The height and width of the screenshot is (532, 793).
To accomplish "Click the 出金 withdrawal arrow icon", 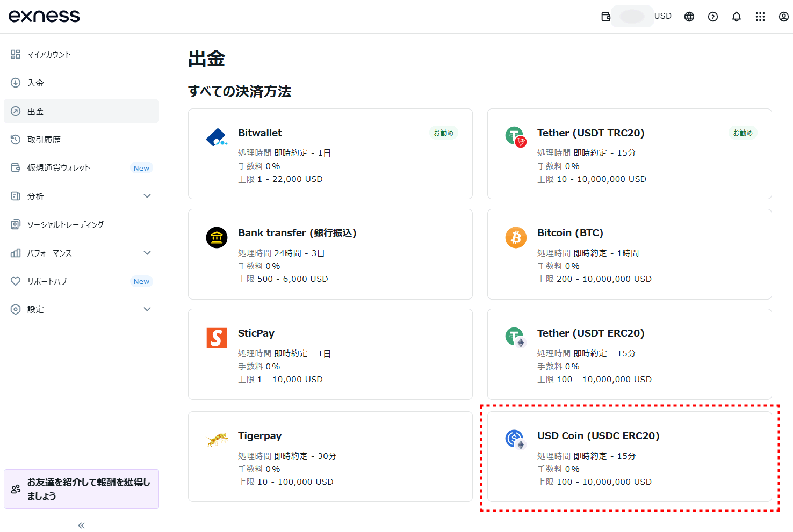I will (x=16, y=111).
